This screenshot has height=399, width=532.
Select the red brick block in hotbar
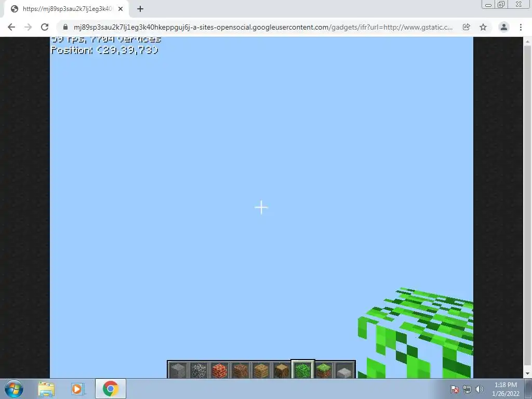pyautogui.click(x=220, y=370)
